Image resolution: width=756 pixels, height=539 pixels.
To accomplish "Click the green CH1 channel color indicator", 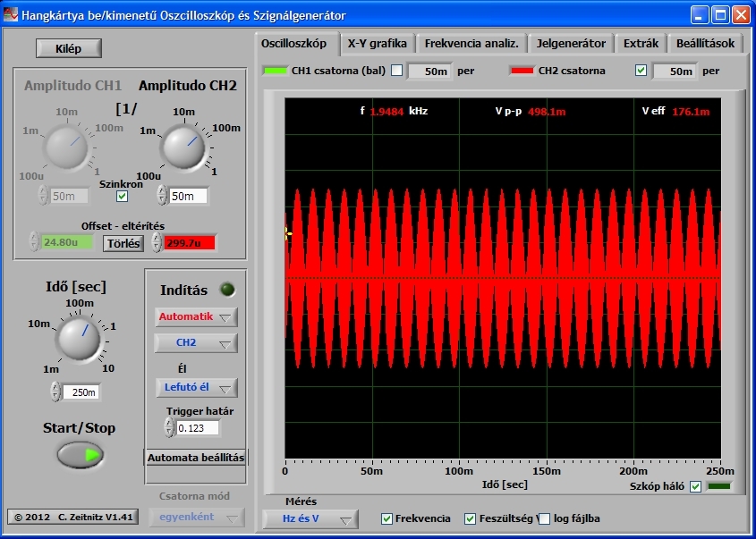I will pyautogui.click(x=275, y=71).
